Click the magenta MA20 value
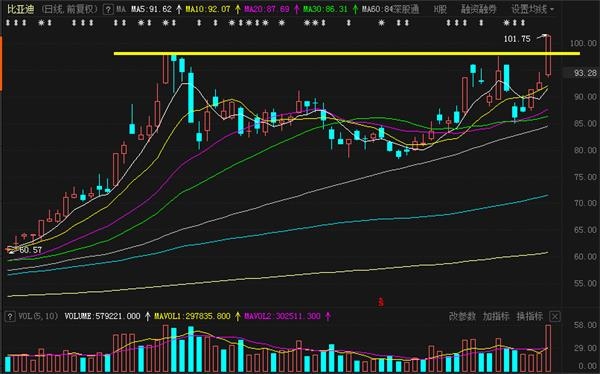 click(267, 9)
